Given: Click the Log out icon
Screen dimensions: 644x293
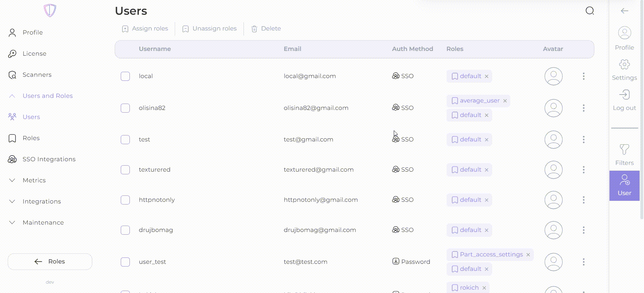Looking at the screenshot, I should click(x=624, y=100).
